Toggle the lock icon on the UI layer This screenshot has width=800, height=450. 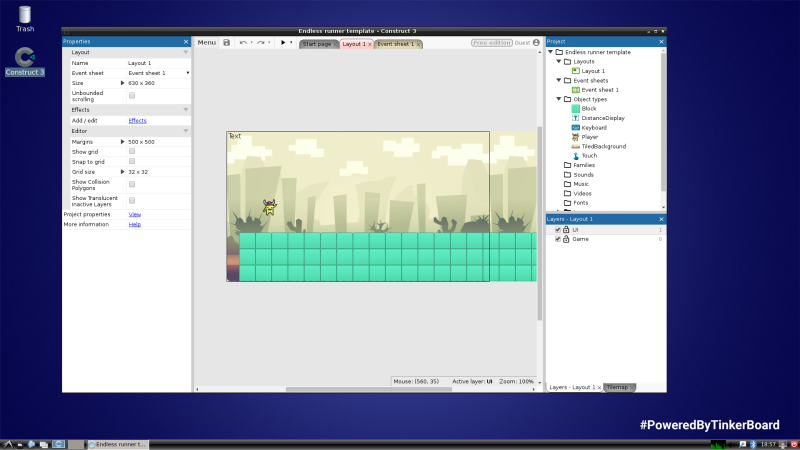pyautogui.click(x=566, y=230)
